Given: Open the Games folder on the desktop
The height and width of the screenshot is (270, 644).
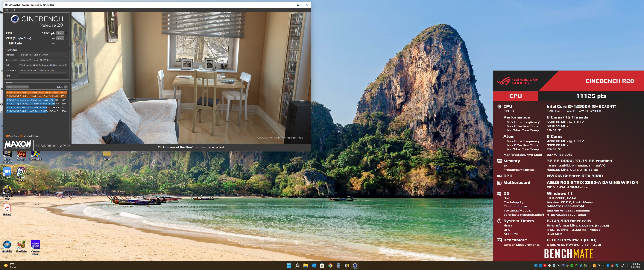Looking at the screenshot, I should pos(107,156).
